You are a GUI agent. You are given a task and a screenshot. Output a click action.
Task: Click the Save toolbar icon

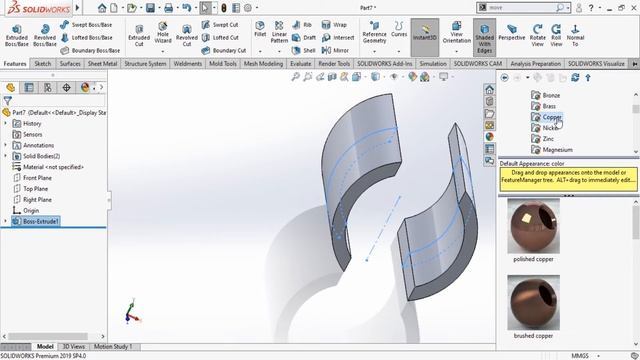point(150,8)
